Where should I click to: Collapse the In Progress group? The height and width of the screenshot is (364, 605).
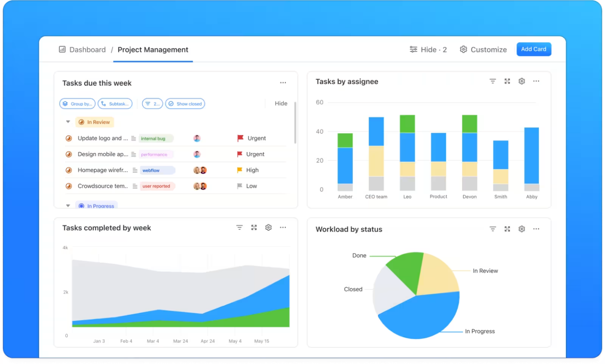[68, 206]
